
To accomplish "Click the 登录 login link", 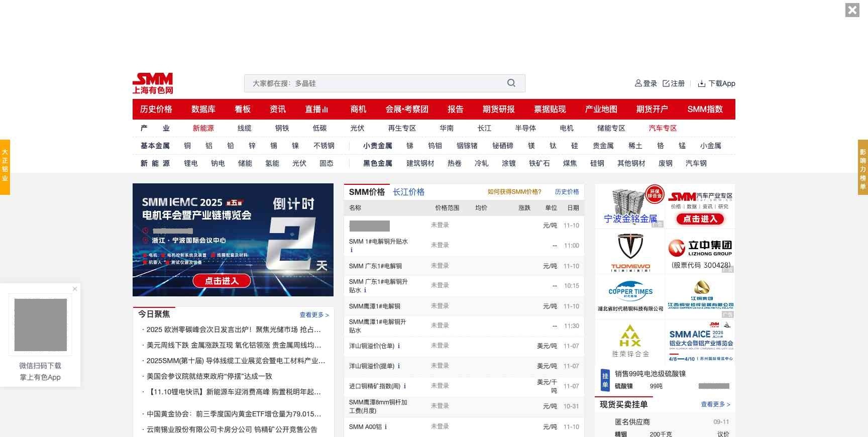I will (646, 83).
